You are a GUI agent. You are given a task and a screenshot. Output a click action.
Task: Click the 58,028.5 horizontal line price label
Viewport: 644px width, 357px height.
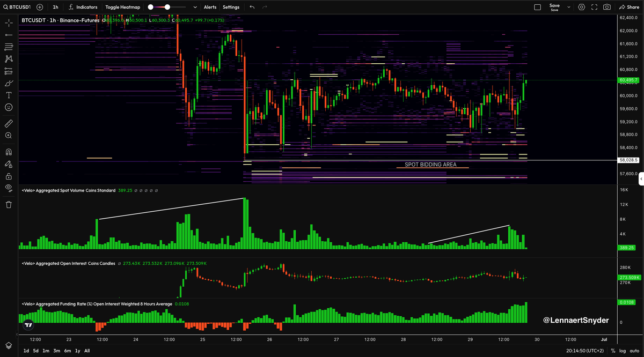click(629, 160)
